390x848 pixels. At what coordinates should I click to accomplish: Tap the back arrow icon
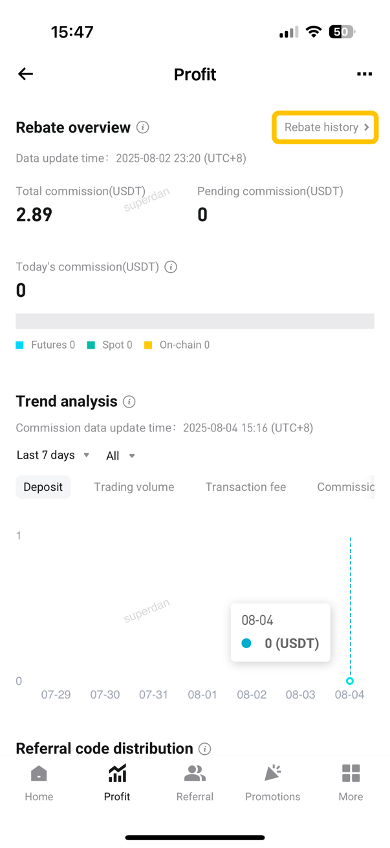25,74
